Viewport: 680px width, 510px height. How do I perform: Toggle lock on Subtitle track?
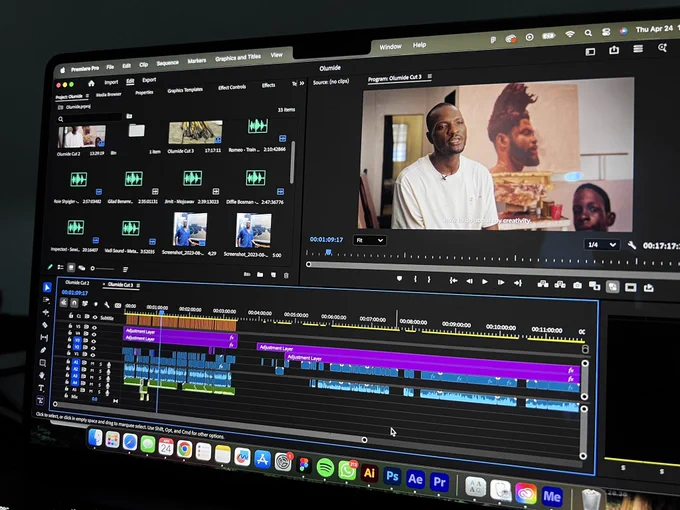71,315
